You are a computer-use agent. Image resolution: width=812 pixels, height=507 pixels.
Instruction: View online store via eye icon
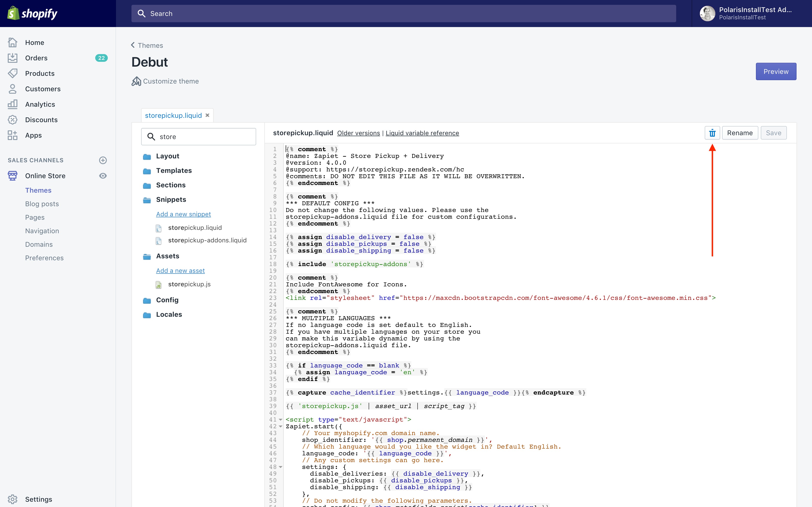tap(103, 176)
